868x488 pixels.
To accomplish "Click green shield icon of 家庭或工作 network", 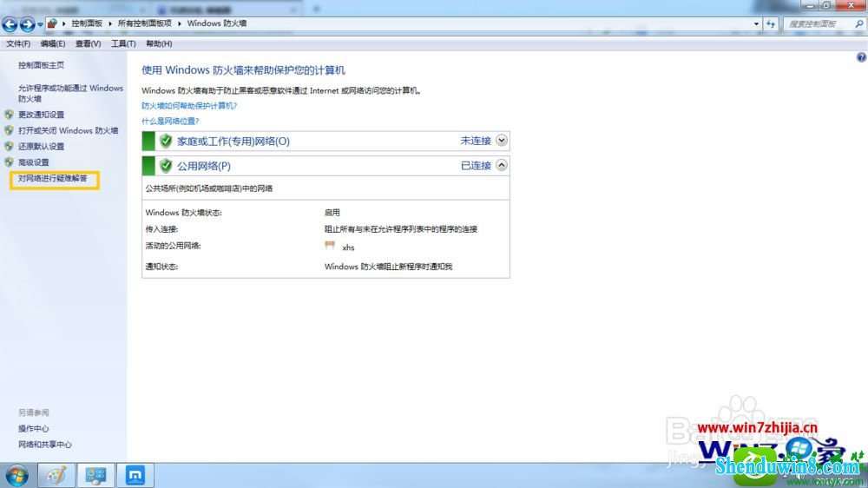I will point(166,142).
